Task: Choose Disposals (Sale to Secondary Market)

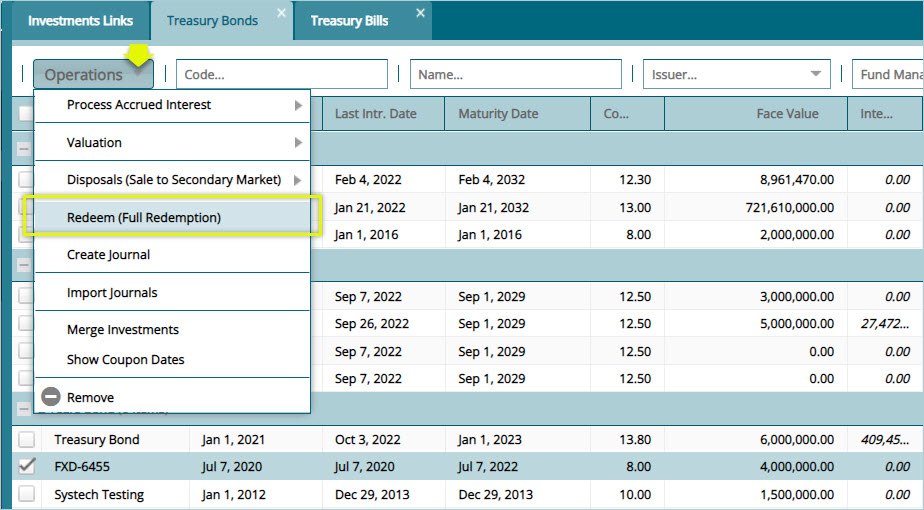Action: coord(172,180)
